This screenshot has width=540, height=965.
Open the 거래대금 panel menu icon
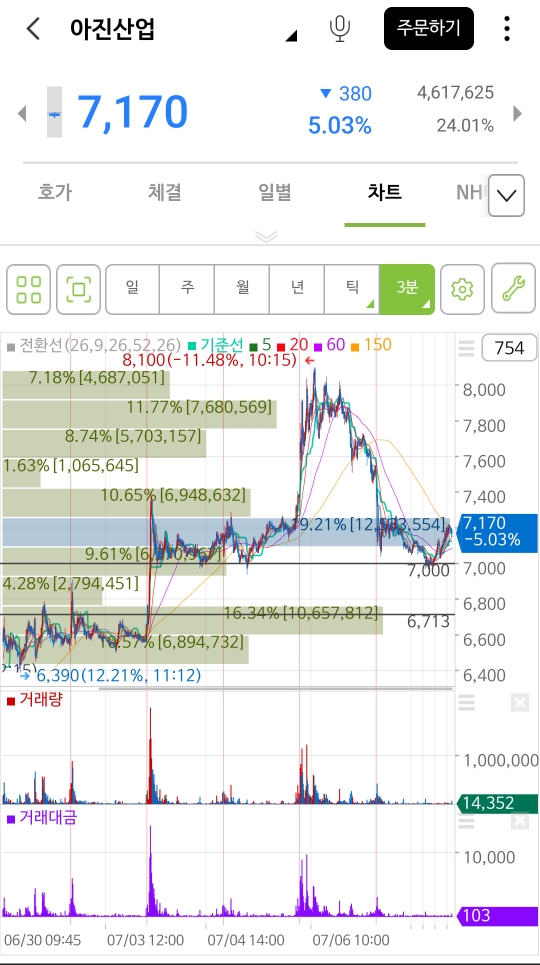coord(466,821)
